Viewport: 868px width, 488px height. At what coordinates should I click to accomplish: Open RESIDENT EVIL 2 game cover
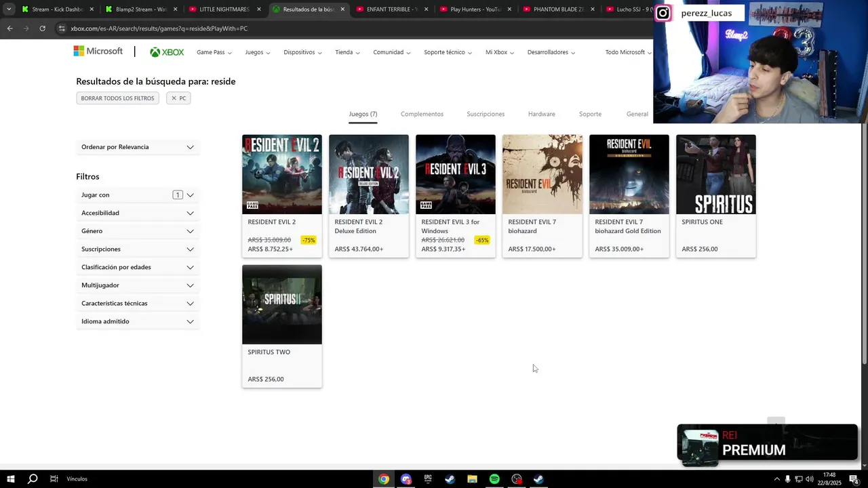point(282,174)
